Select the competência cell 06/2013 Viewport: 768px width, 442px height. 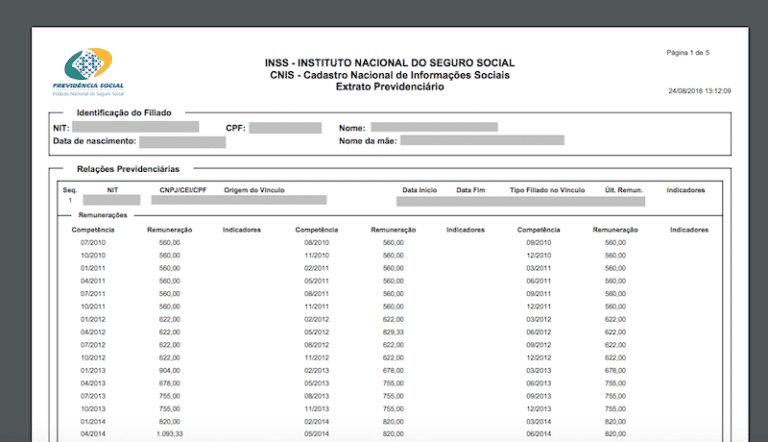coord(538,383)
